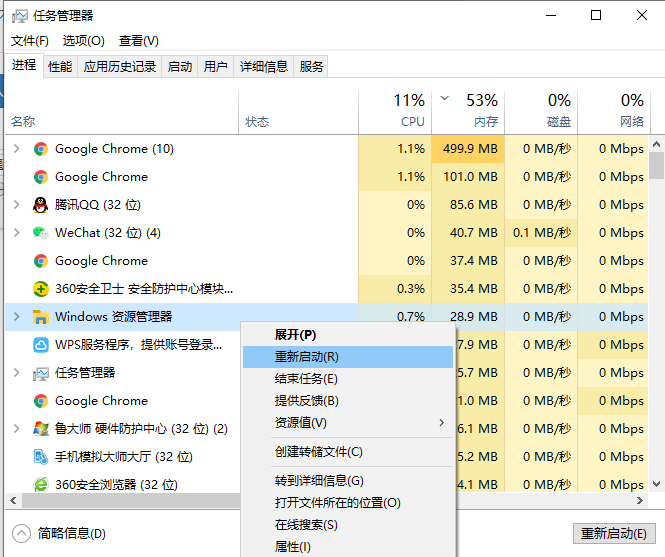Click the Tencent QQ penguin icon
Viewport: 665px width, 557px height.
[x=41, y=205]
